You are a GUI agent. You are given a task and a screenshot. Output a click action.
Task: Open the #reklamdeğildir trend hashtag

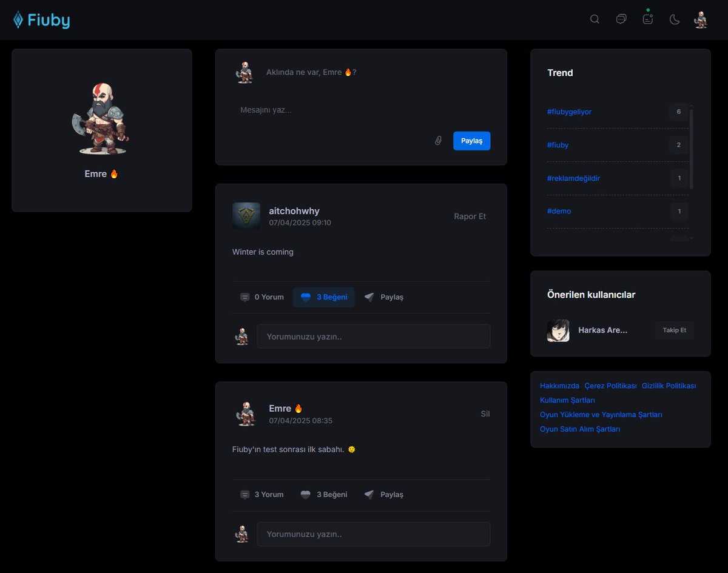coord(573,178)
